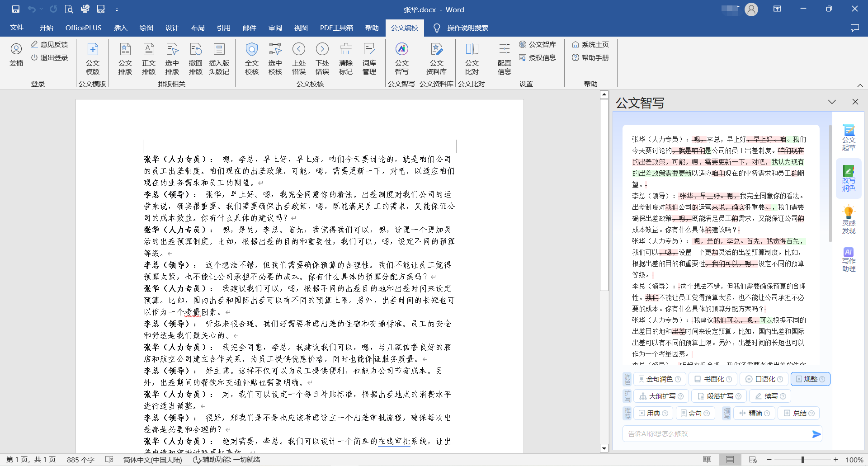Open the 文件 menu tab

click(x=17, y=28)
